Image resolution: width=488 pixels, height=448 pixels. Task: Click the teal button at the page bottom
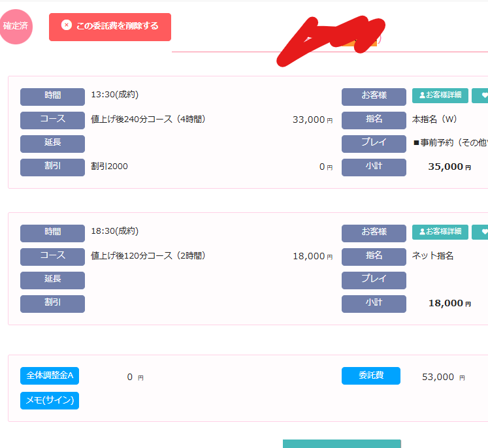click(x=342, y=443)
